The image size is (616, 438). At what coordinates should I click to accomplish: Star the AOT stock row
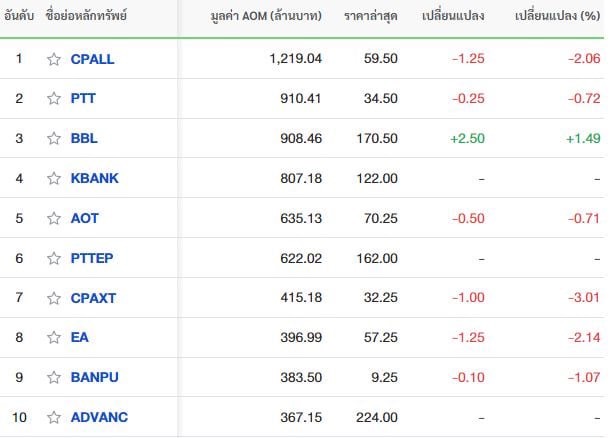coord(54,218)
